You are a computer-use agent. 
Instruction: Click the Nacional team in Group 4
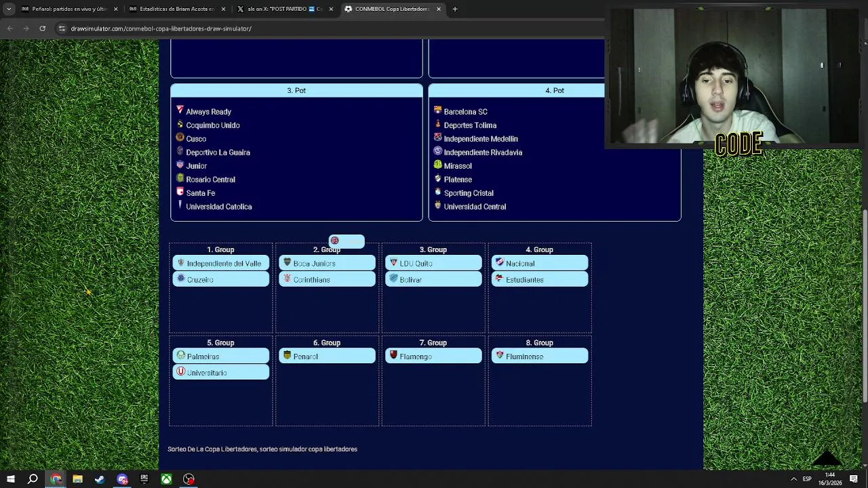click(x=540, y=263)
